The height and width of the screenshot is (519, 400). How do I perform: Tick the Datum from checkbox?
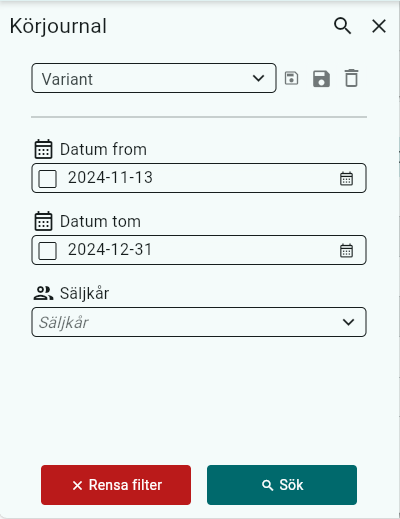coord(47,179)
